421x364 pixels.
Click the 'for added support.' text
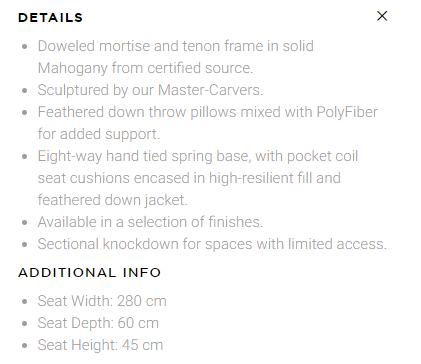click(99, 134)
